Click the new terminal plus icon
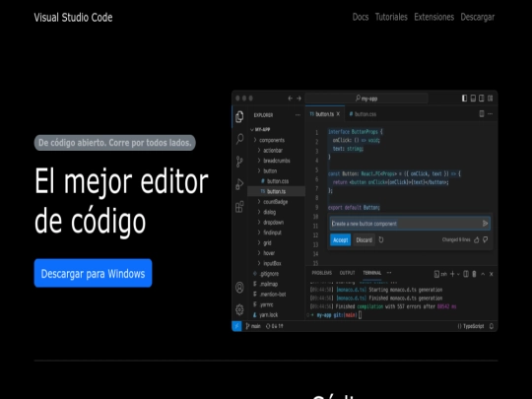This screenshot has width=532, height=399. (452, 274)
